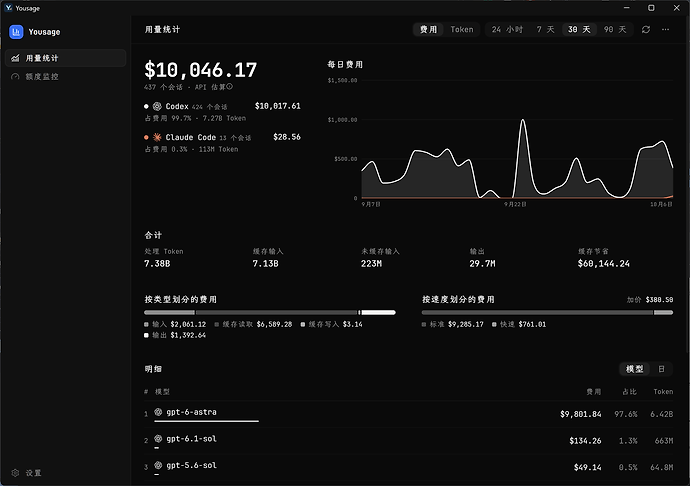This screenshot has height=486, width=690.
Task: Switch to 费用 view
Action: (428, 29)
